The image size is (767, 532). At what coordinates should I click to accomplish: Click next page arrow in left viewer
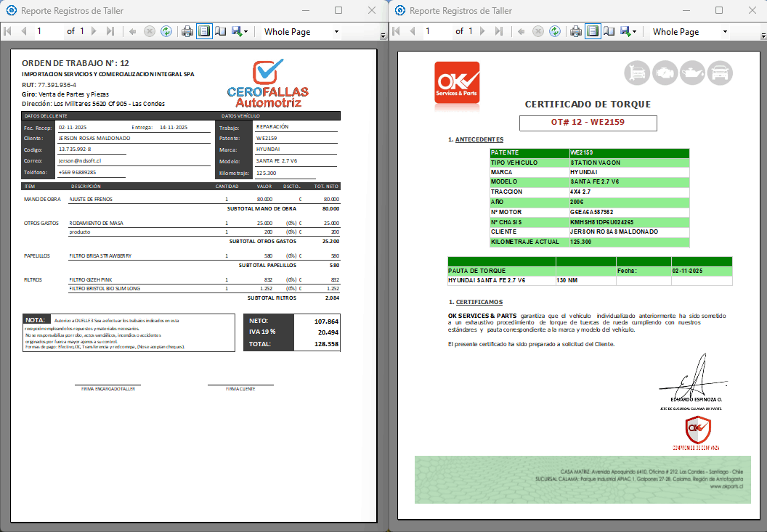[95, 31]
